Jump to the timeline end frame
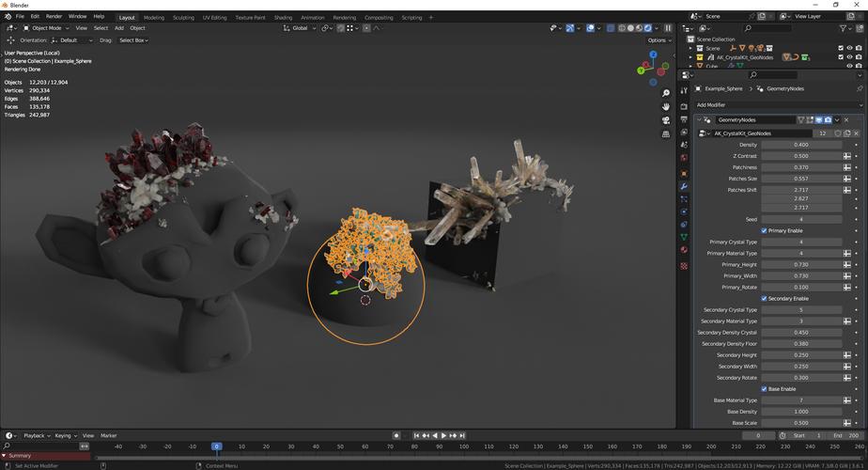The height and width of the screenshot is (470, 868). pos(461,435)
